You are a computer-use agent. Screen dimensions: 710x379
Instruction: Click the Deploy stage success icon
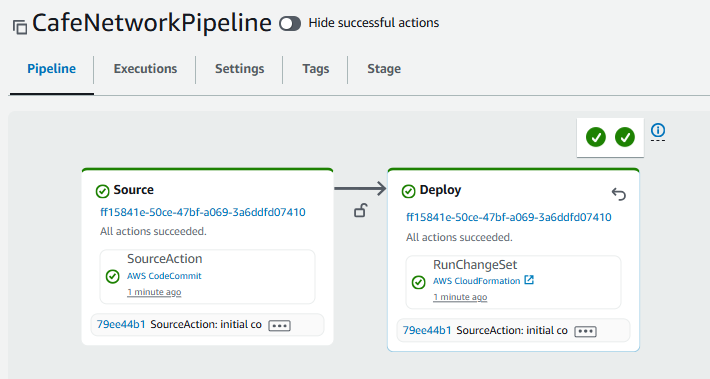click(408, 191)
